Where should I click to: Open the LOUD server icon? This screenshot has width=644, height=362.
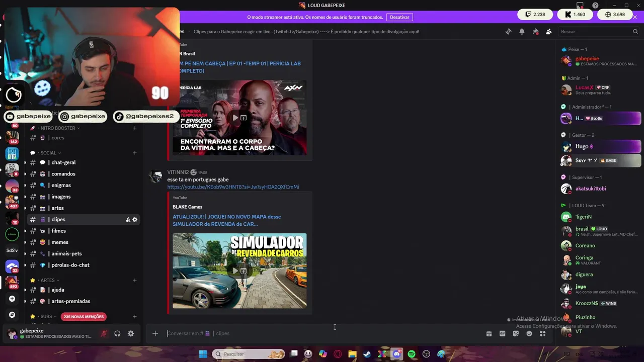12,234
